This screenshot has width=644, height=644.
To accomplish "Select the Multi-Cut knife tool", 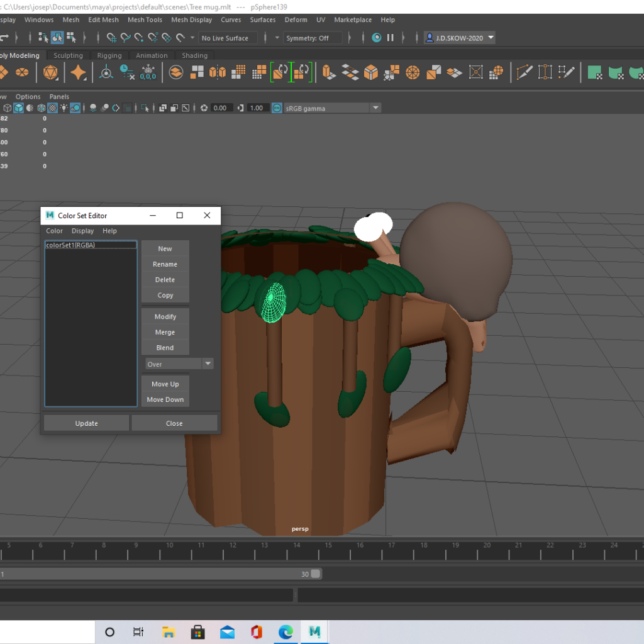I will [525, 72].
